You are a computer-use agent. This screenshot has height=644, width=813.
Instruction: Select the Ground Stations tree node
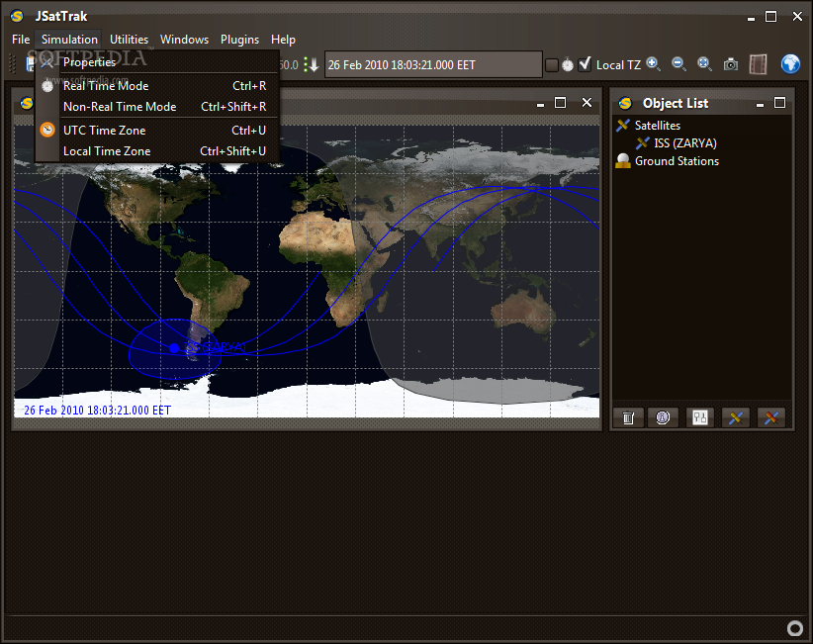(x=677, y=161)
